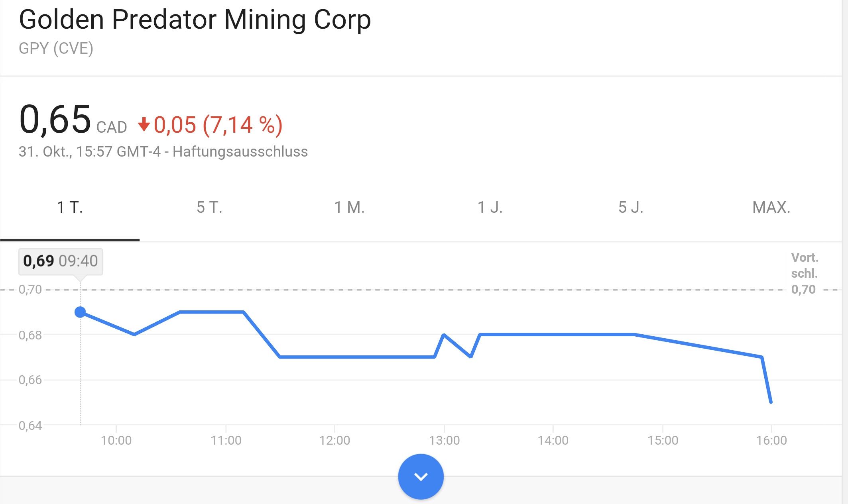Select the 1 T. time range tab
Viewport: 848px width, 504px height.
[70, 208]
